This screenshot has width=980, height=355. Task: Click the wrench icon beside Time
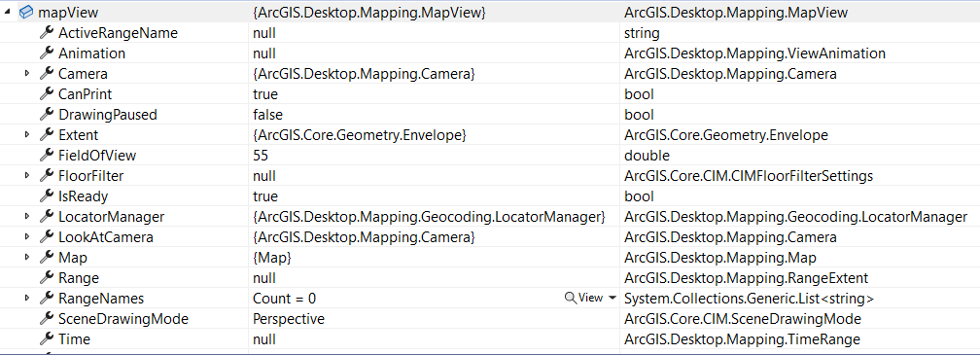tap(47, 339)
